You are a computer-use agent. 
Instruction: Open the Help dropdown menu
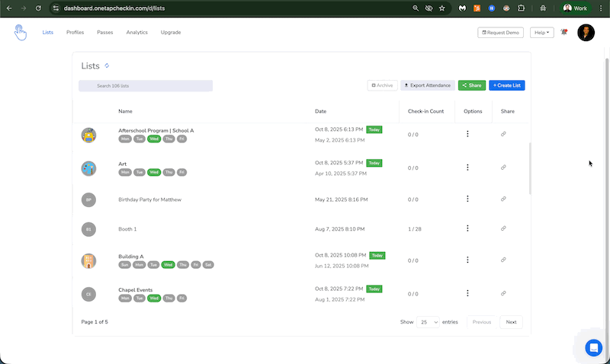[x=542, y=33]
